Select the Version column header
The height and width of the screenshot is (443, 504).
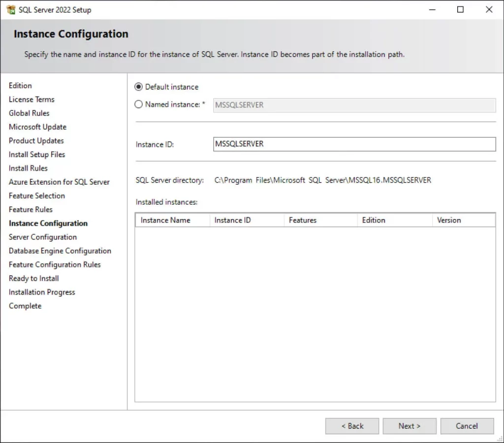click(x=449, y=220)
